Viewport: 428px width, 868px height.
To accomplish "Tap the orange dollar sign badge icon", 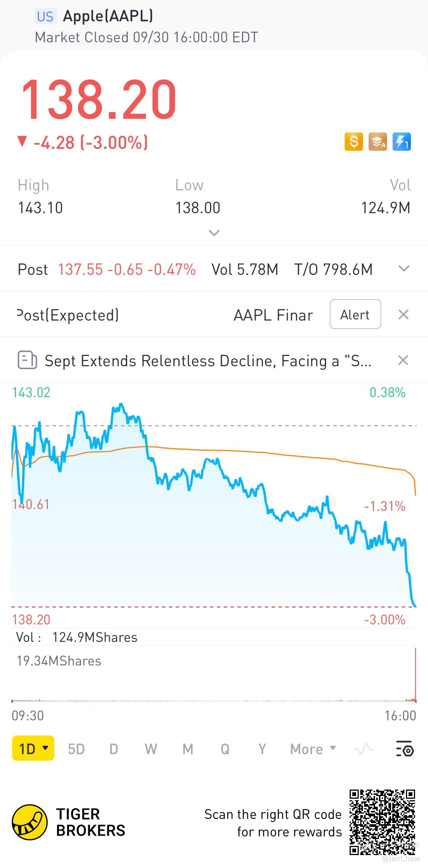I will tap(353, 142).
